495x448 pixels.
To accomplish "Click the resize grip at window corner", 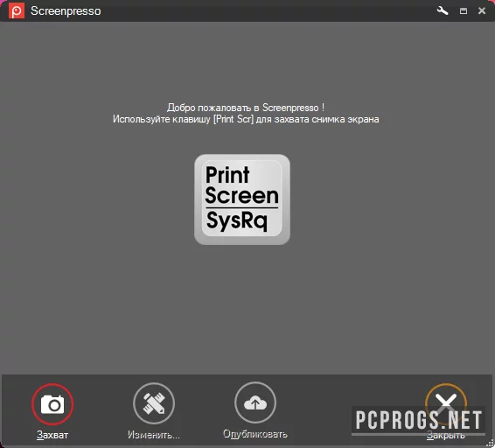I will [x=490, y=443].
